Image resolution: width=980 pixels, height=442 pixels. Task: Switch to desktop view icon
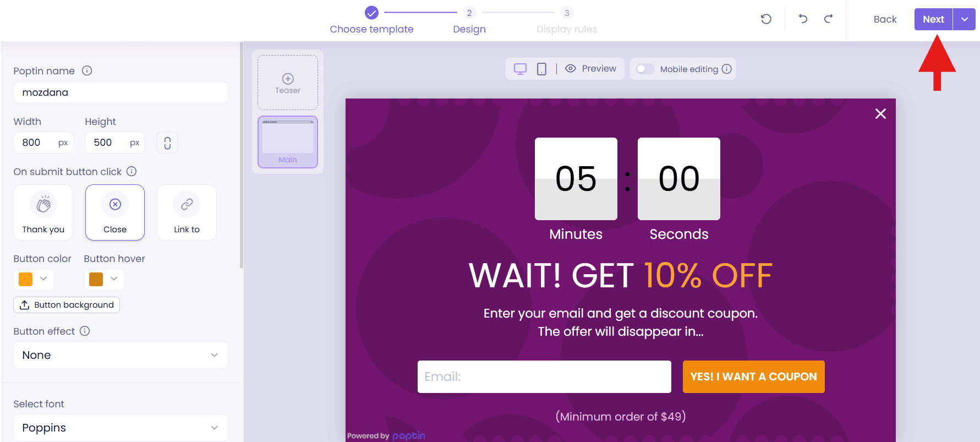(520, 69)
